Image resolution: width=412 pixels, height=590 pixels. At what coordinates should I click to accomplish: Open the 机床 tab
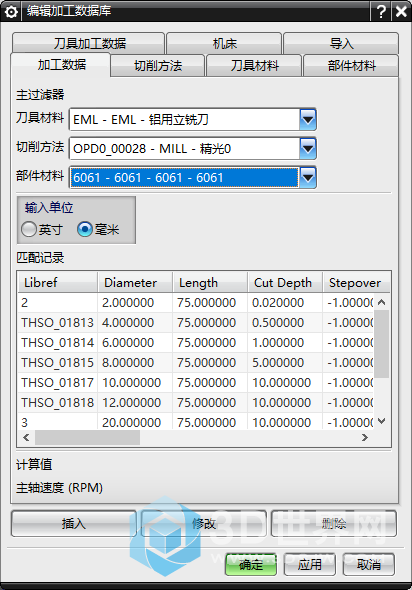(x=224, y=44)
